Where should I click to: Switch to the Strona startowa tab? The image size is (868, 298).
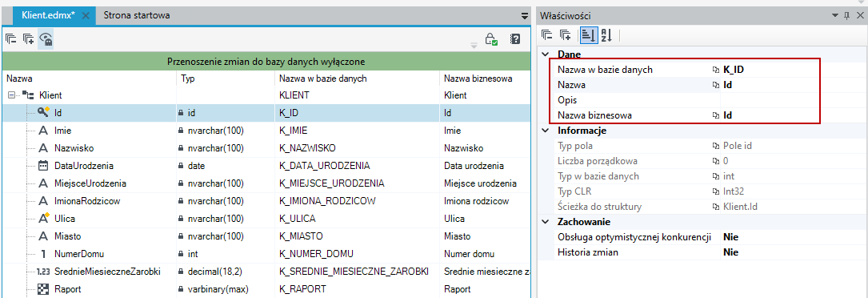coord(137,15)
